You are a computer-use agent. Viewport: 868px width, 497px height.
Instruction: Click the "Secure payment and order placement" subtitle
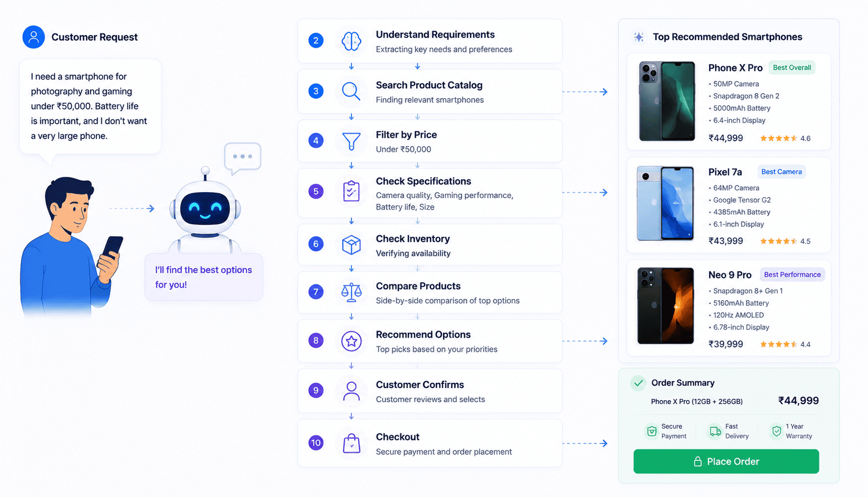pyautogui.click(x=444, y=452)
